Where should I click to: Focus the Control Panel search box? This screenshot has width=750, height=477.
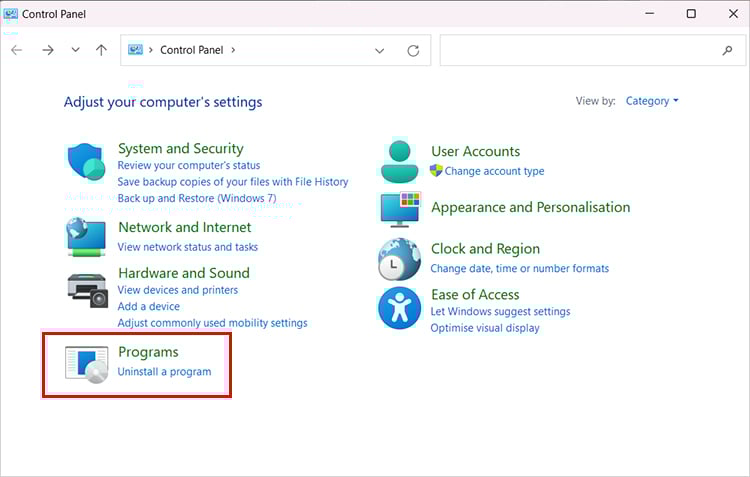[592, 50]
